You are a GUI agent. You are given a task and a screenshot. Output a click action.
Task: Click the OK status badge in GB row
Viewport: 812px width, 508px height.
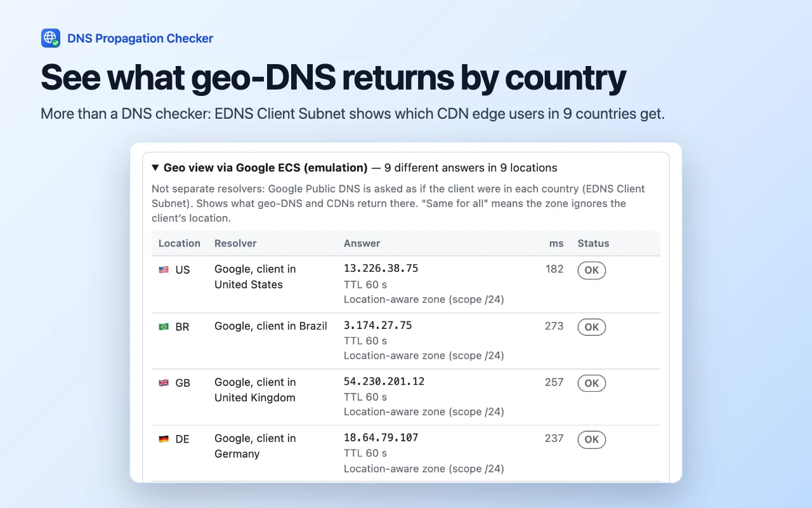(591, 383)
